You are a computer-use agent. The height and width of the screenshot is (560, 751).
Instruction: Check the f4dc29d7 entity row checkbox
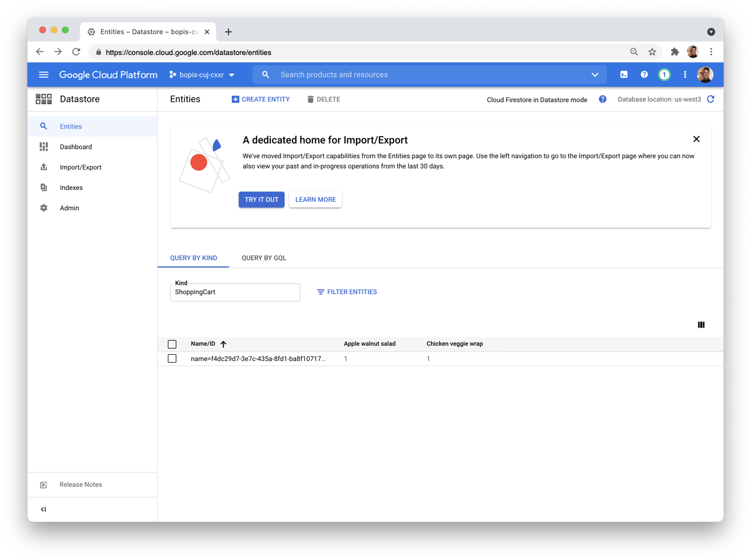pyautogui.click(x=172, y=359)
